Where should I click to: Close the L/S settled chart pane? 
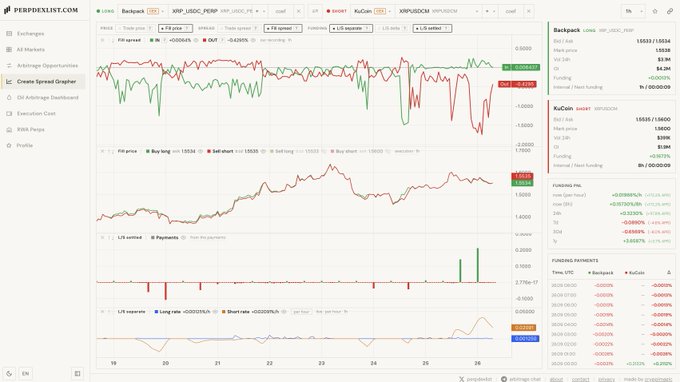(x=103, y=238)
